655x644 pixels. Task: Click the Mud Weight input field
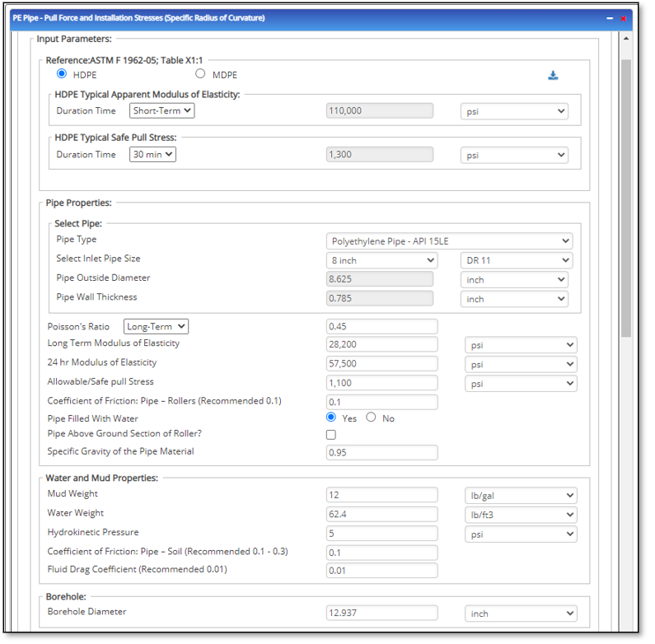tap(381, 496)
